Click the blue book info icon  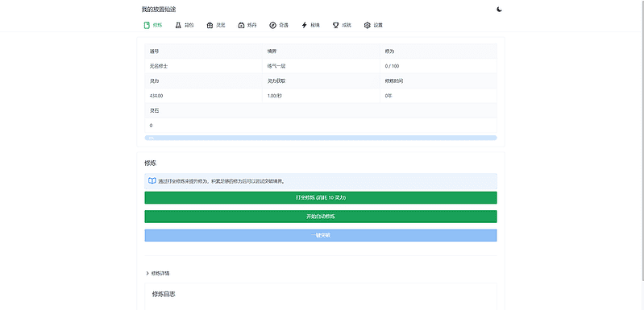[152, 181]
